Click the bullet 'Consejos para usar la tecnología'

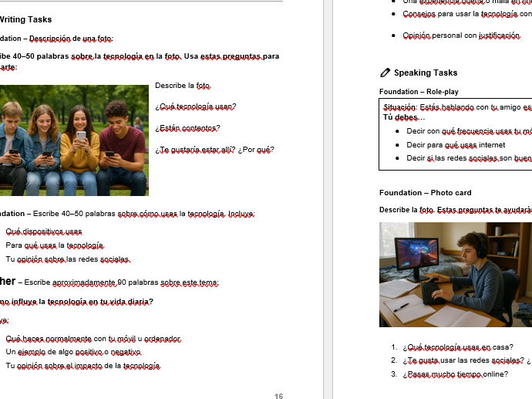click(467, 14)
